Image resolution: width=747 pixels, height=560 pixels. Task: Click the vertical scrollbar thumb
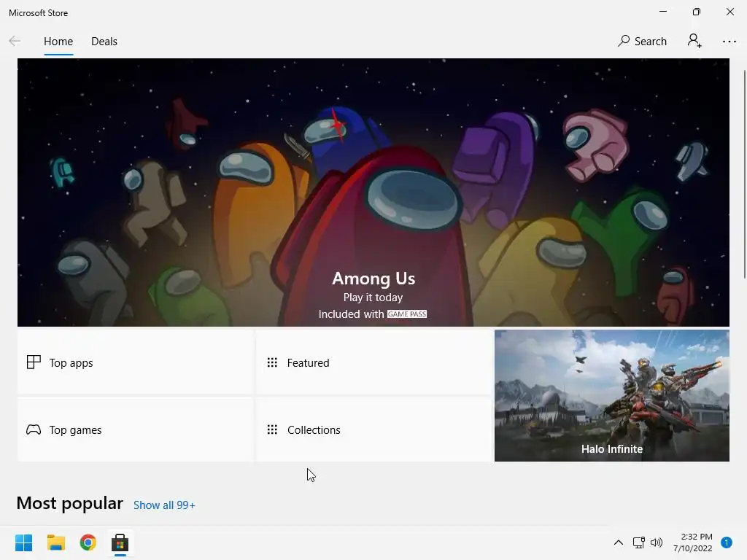click(745, 174)
